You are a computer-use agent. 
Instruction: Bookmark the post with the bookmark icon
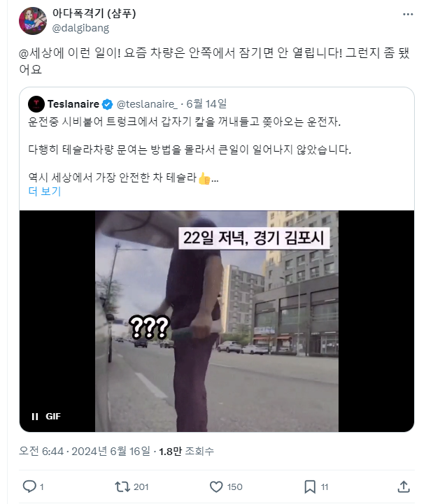tap(310, 487)
